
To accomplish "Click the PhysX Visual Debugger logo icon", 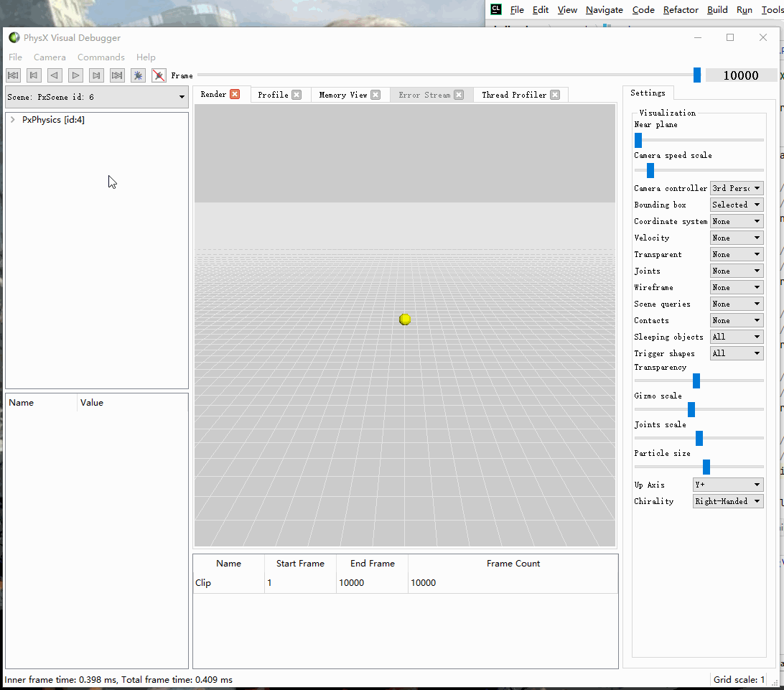I will coord(14,37).
